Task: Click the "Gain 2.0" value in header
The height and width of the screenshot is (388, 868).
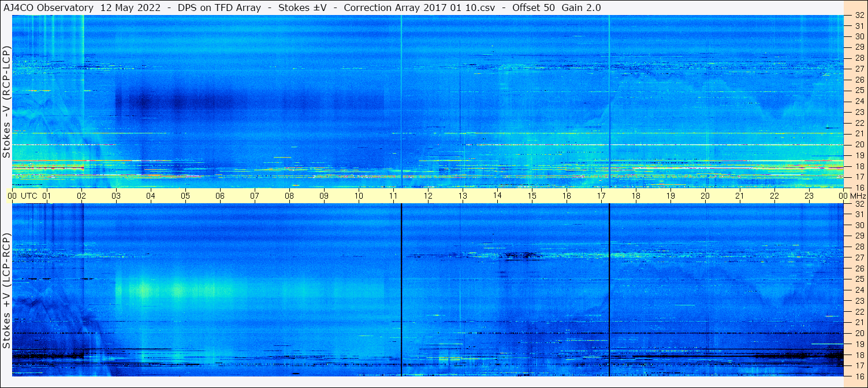Action: 582,8
